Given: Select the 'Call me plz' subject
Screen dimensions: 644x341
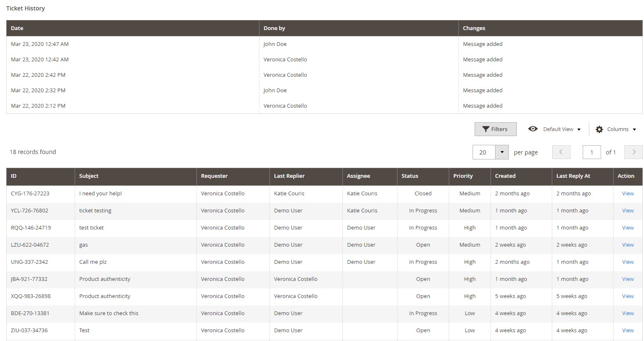Looking at the screenshot, I should pos(93,262).
